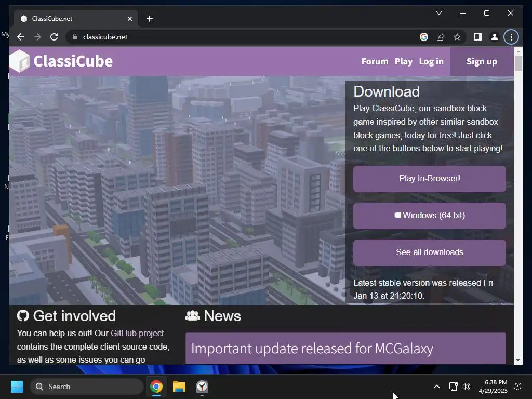Viewport: 532px width, 399px height.
Task: Go back with the browser back arrow
Action: 21,37
